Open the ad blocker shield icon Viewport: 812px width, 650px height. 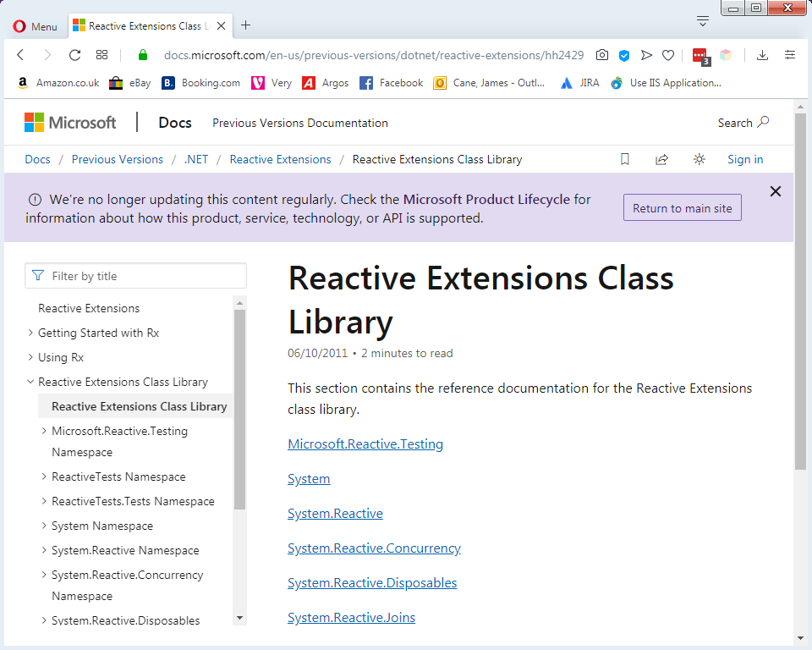click(x=624, y=56)
